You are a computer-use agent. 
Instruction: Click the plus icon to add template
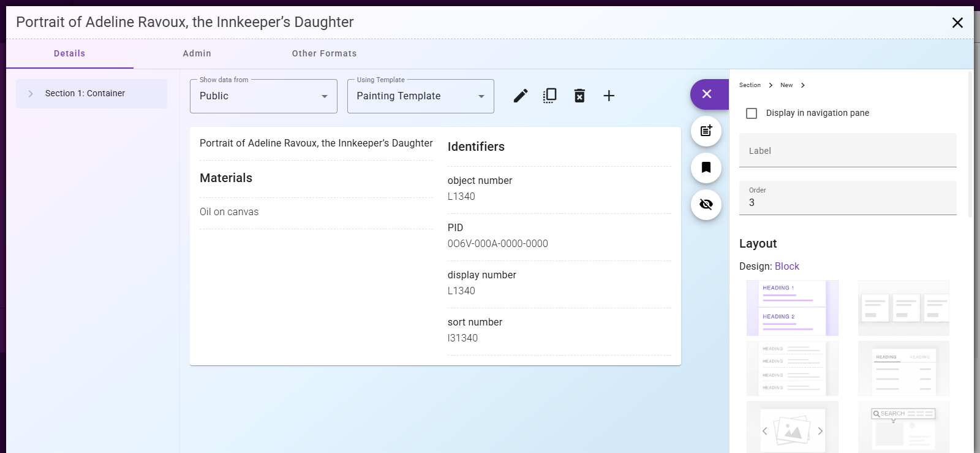[608, 96]
